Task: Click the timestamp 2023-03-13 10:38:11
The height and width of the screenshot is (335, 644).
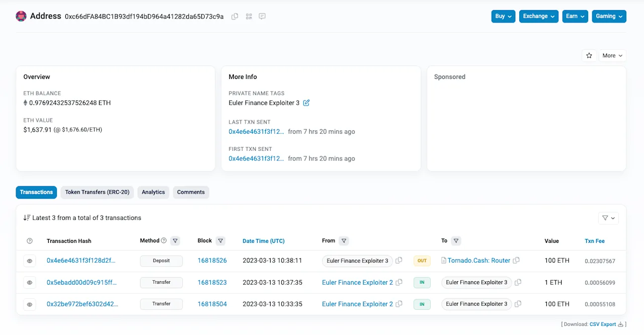Action: coord(272,261)
